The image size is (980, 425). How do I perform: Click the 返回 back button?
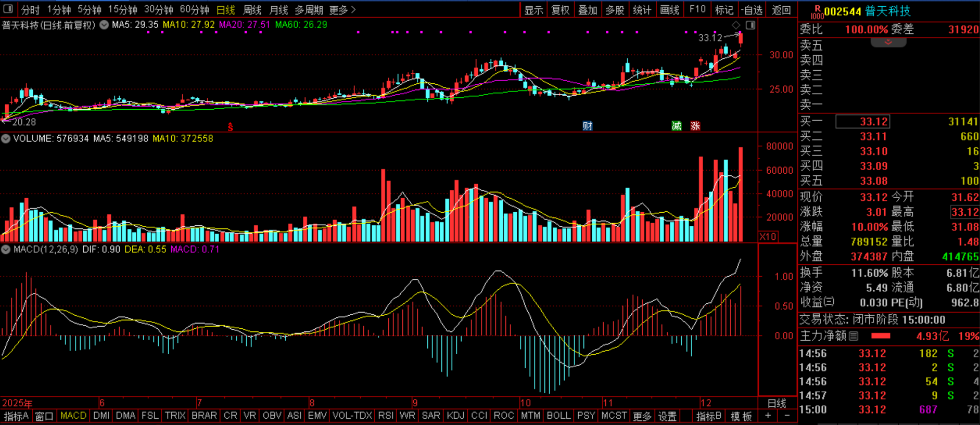click(x=781, y=10)
